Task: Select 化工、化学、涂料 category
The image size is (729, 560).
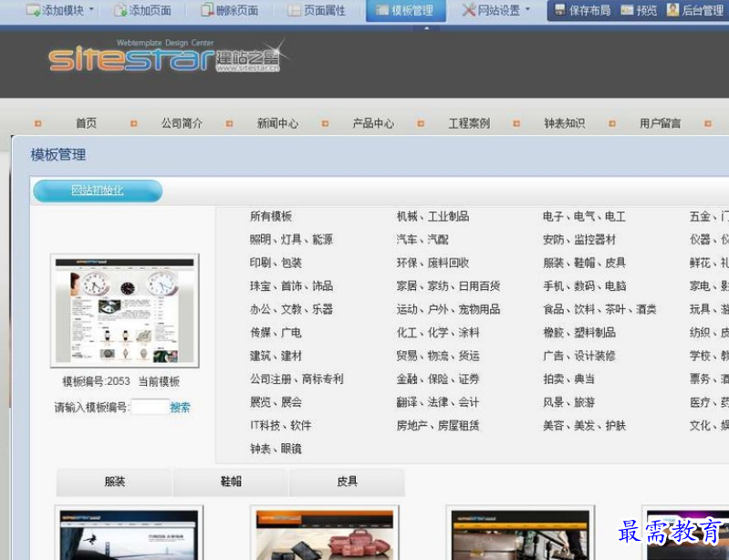Action: click(x=438, y=332)
